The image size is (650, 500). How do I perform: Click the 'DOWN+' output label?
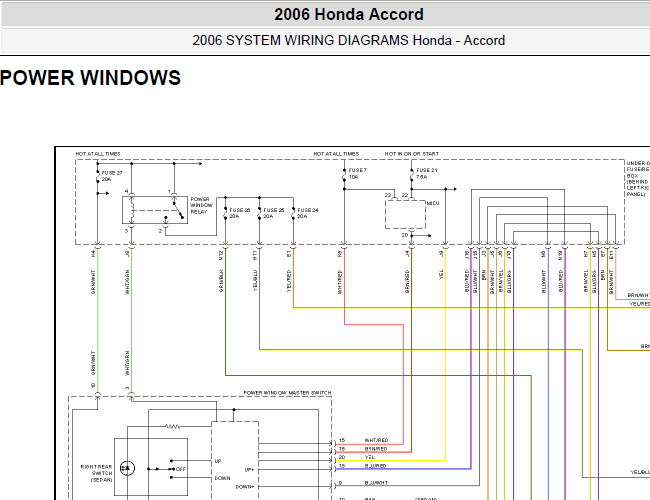[245, 487]
